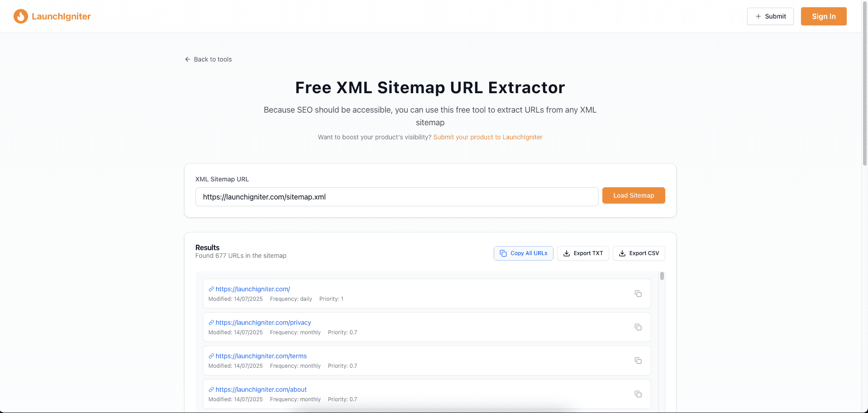Screen dimensions: 868x413
Task: Click link chain icon beside /privacy URL
Action: (211, 323)
